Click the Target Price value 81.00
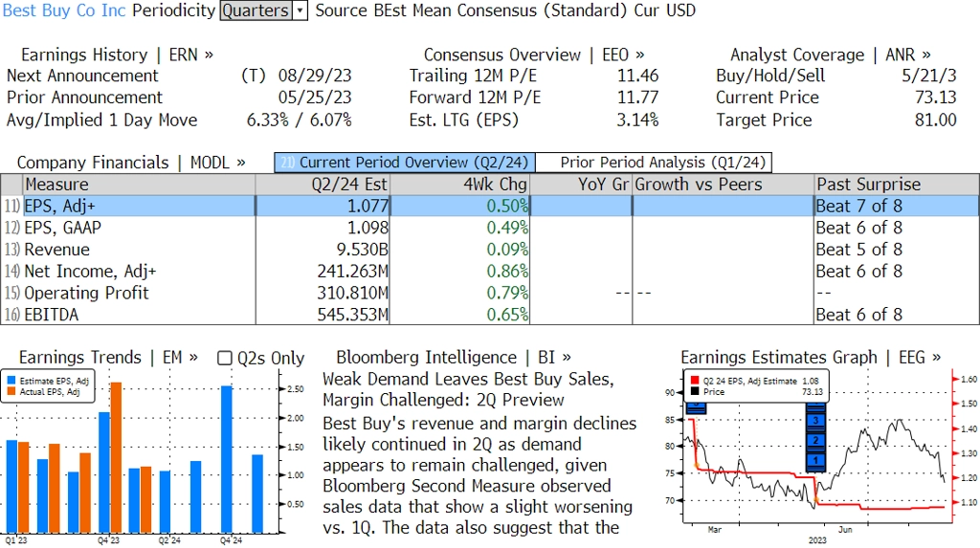980x548 pixels. (936, 120)
